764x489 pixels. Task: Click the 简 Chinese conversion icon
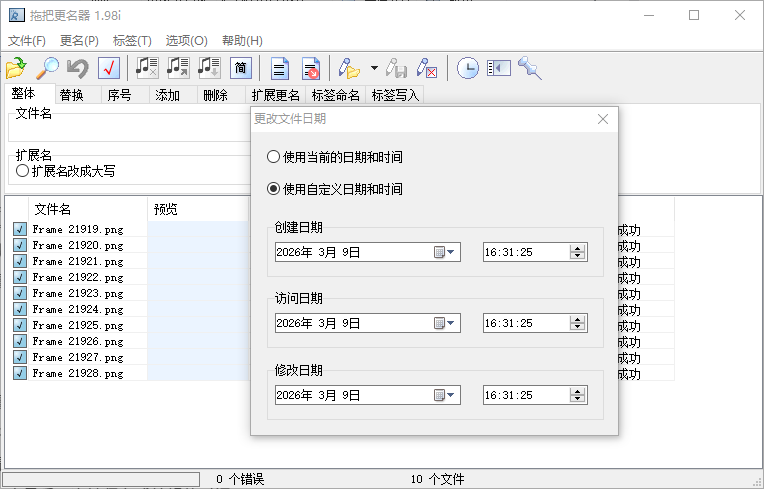click(x=241, y=68)
